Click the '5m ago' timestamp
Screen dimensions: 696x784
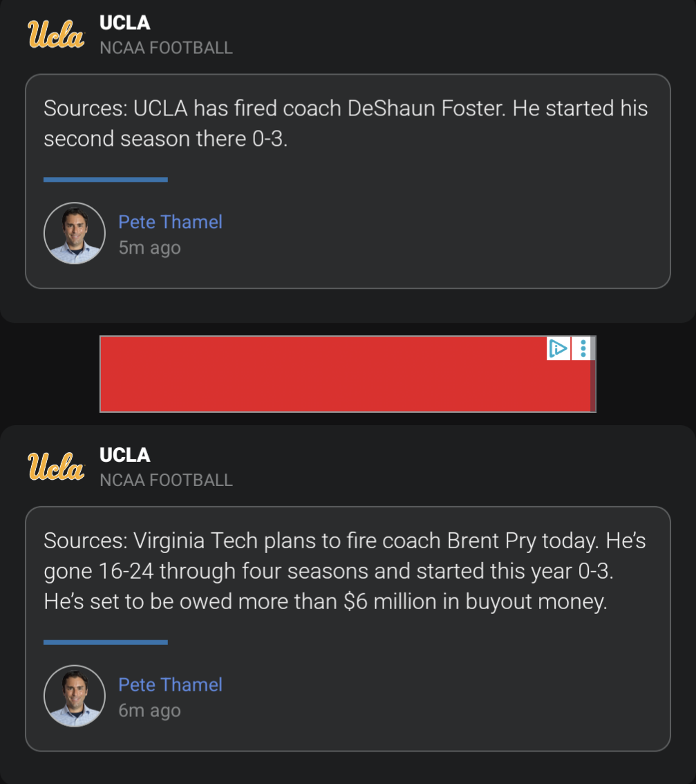pyautogui.click(x=149, y=248)
